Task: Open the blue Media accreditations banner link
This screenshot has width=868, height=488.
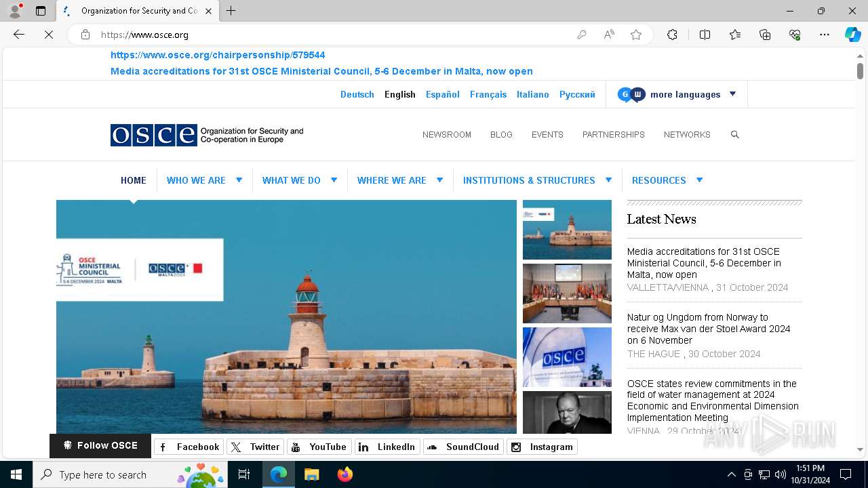Action: [321, 71]
